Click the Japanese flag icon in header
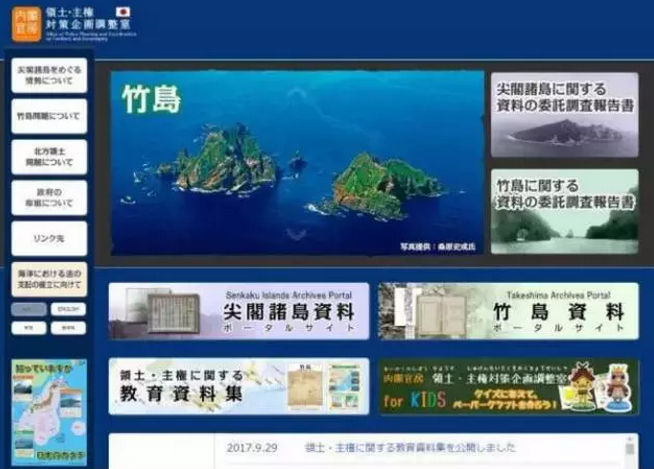 pos(124,13)
